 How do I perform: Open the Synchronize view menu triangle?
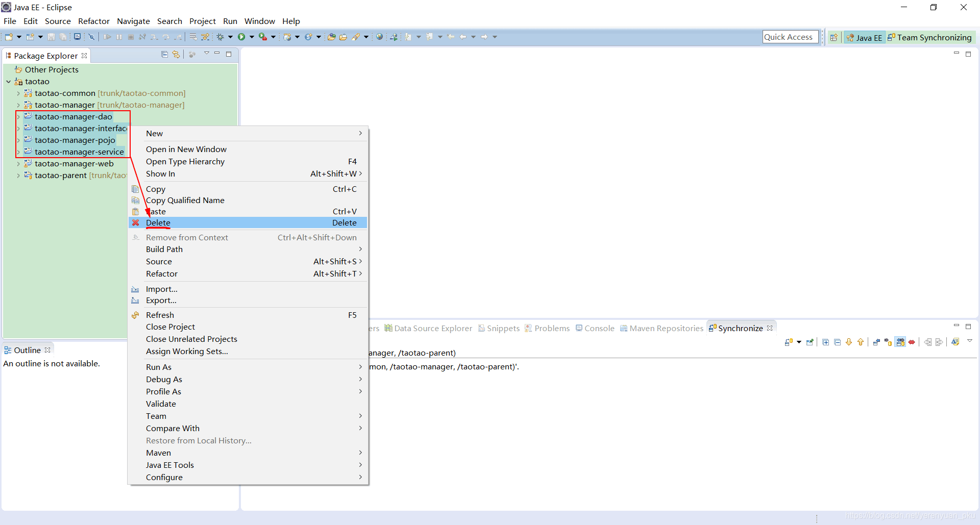969,341
